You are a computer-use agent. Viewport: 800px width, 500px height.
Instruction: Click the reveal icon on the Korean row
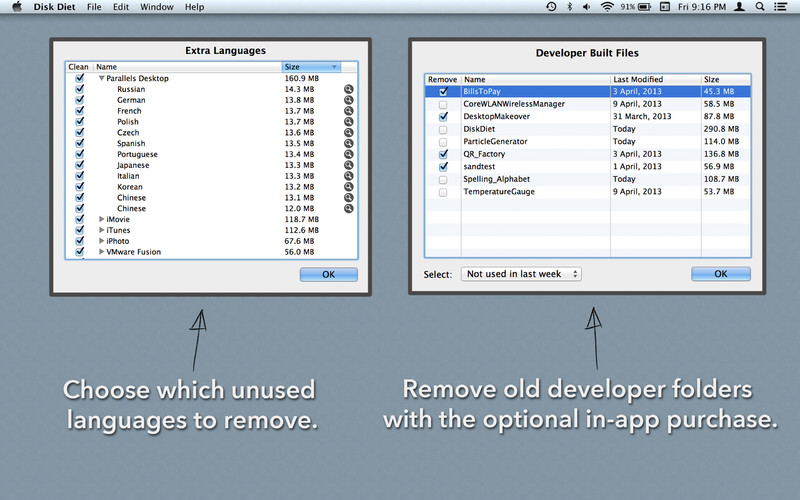point(348,187)
